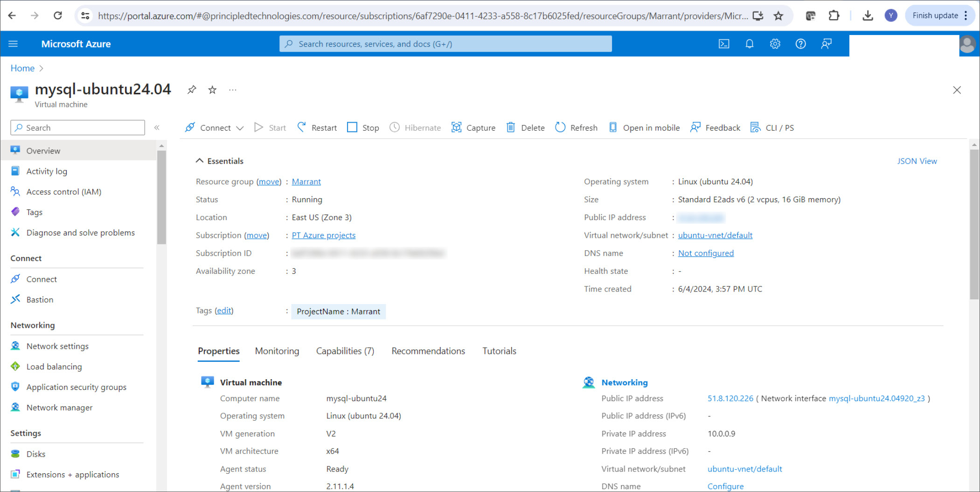The image size is (980, 492).
Task: Click the top bar feedback icon
Action: click(826, 44)
